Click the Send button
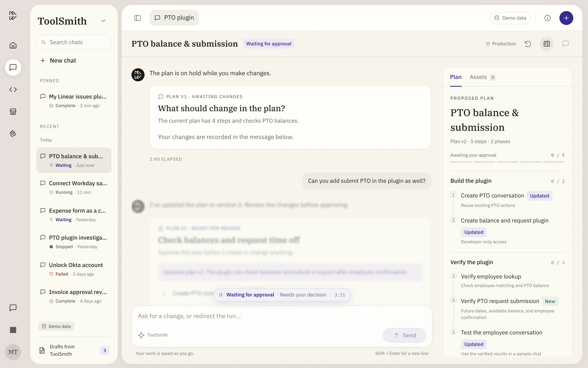 404,335
